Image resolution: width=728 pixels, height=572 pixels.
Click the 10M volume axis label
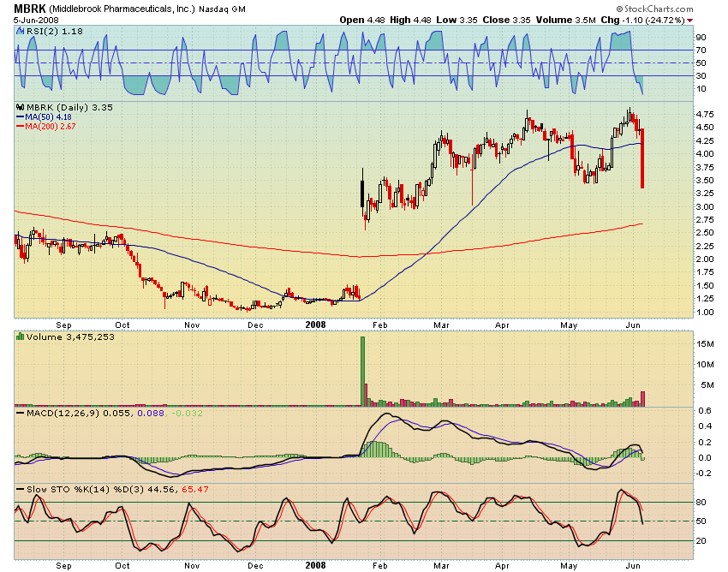tap(705, 365)
